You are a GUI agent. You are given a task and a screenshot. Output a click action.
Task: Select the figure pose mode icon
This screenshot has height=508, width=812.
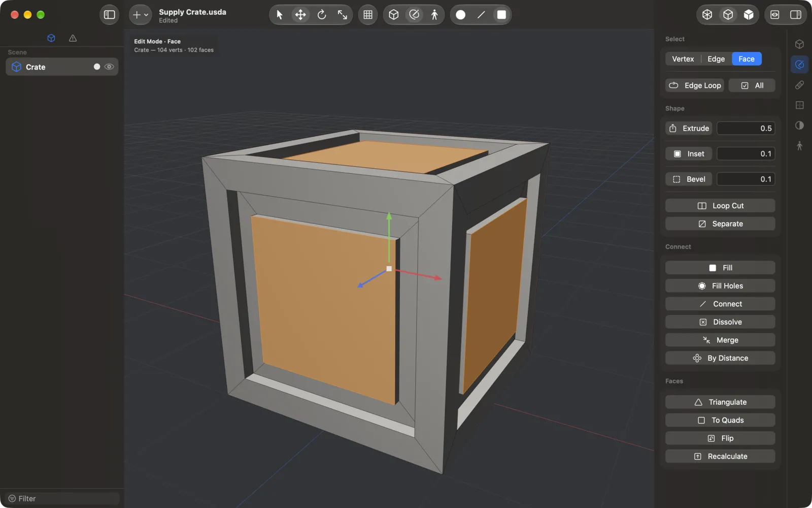434,15
